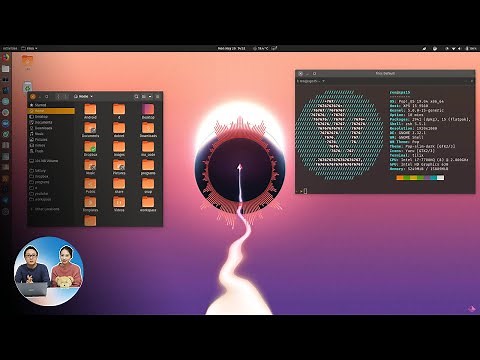Click the white color block in terminal
This screenshot has height=360, width=480.
(440, 178)
